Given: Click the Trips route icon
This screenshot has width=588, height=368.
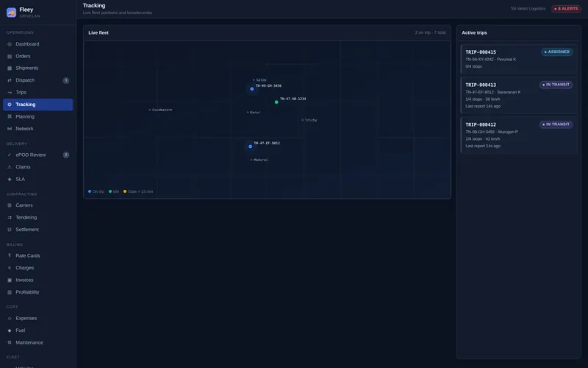Looking at the screenshot, I should click(10, 93).
